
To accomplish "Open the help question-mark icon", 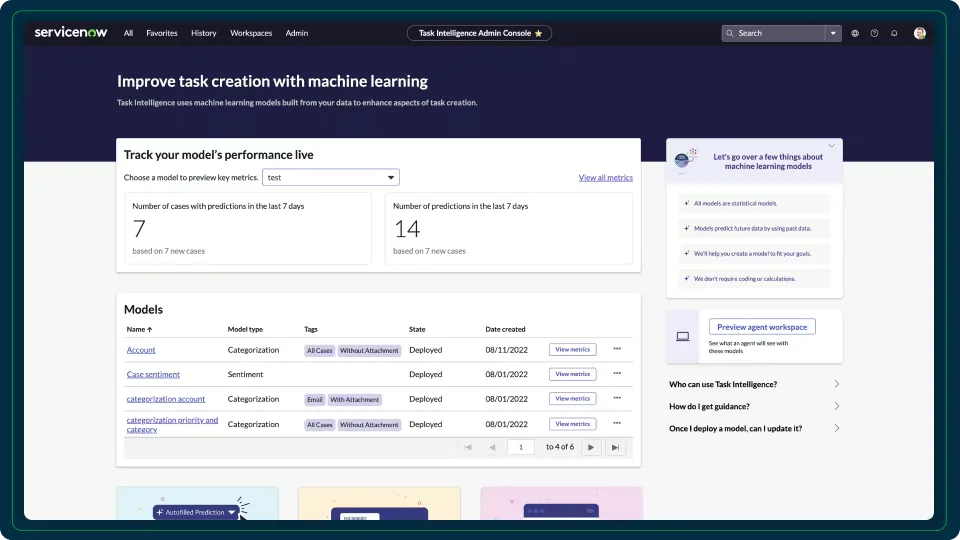I will 874,33.
